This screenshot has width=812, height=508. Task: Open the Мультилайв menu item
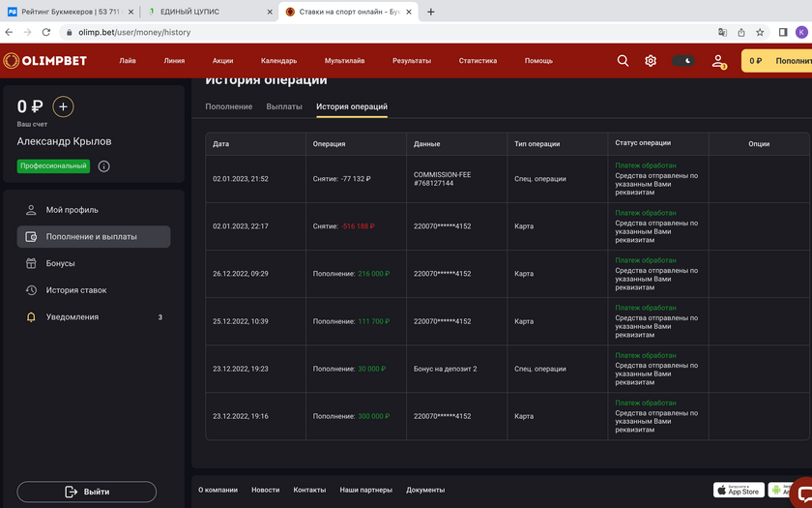[344, 61]
